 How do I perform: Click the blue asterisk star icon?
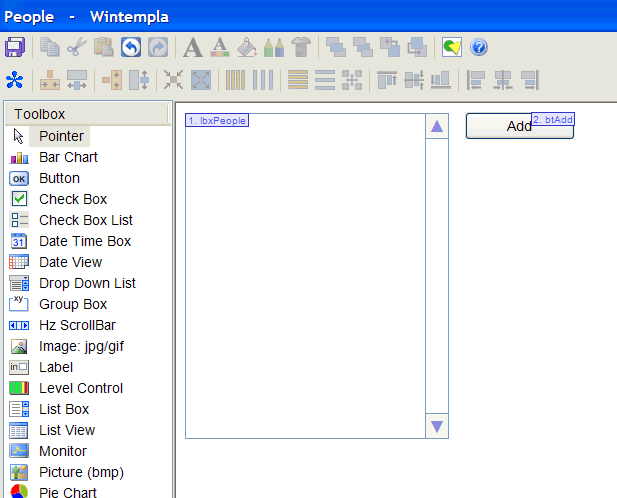click(x=15, y=80)
